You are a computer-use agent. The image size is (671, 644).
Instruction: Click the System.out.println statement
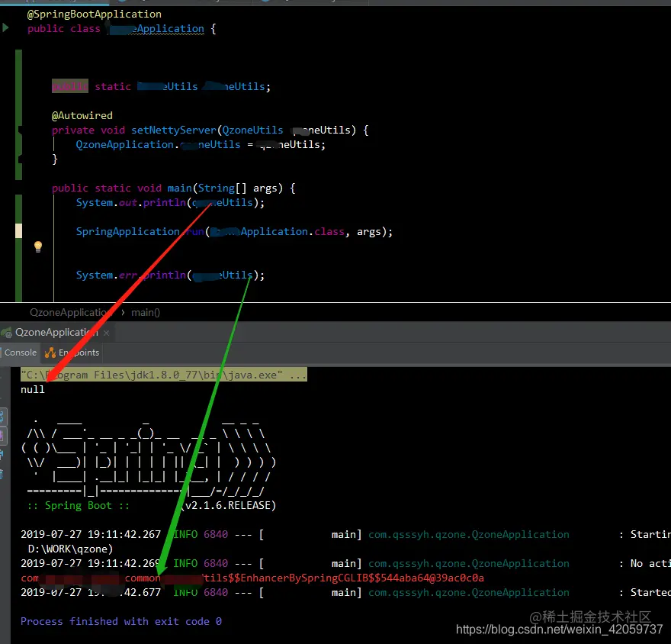pyautogui.click(x=170, y=202)
